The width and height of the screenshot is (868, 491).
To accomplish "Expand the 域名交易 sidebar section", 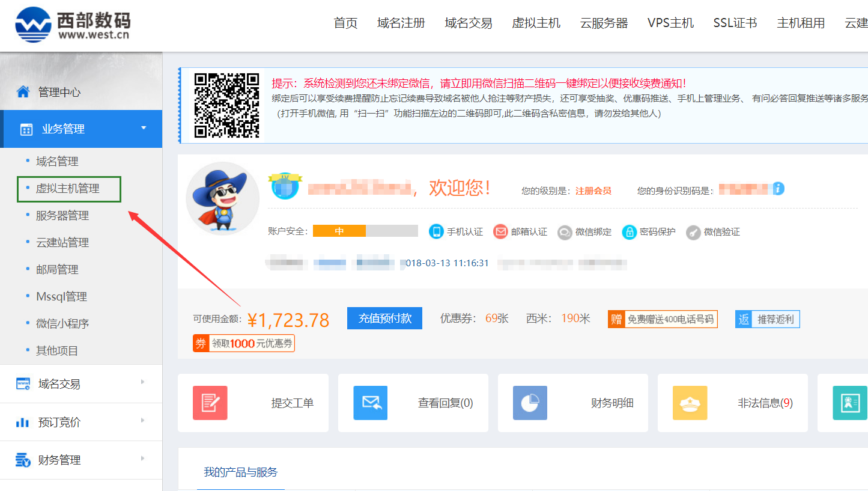I will click(x=142, y=382).
